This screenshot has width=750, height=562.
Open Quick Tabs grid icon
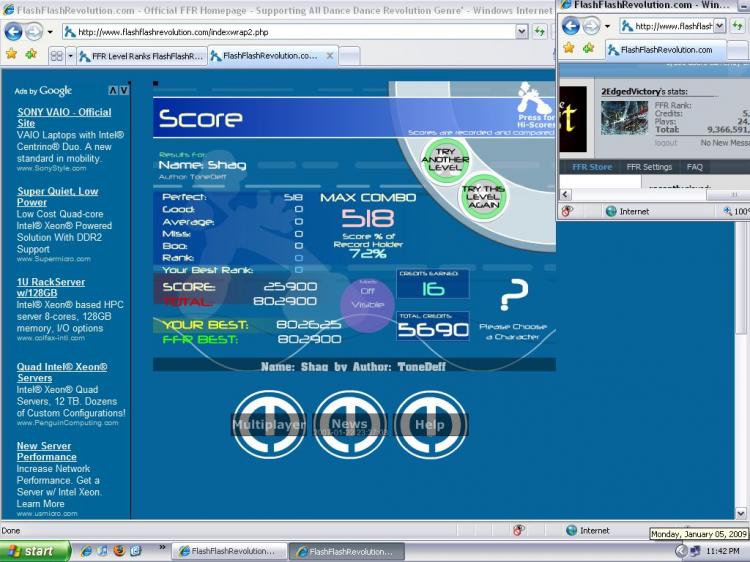pyautogui.click(x=57, y=56)
